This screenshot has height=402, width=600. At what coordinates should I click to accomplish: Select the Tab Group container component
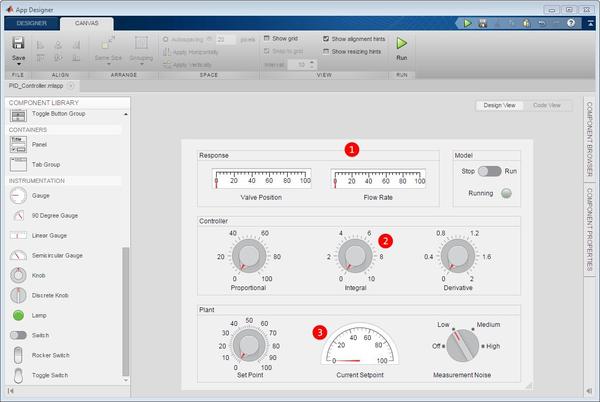point(18,163)
